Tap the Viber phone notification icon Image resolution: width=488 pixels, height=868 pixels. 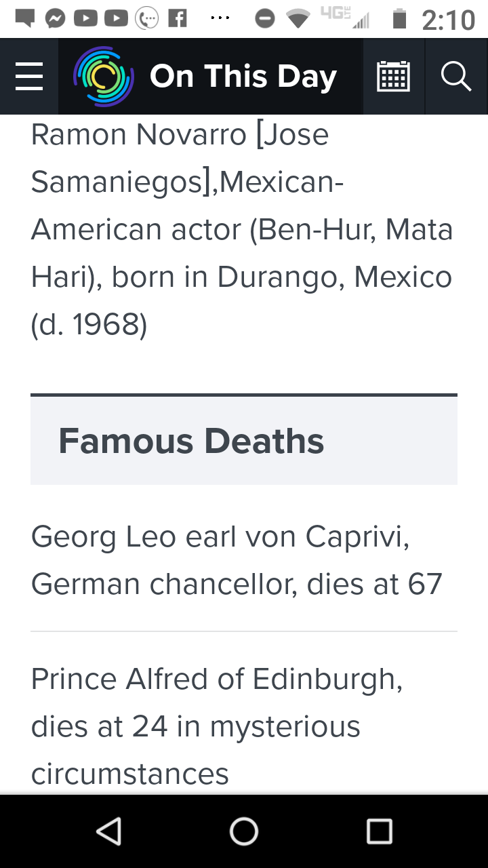(x=147, y=19)
